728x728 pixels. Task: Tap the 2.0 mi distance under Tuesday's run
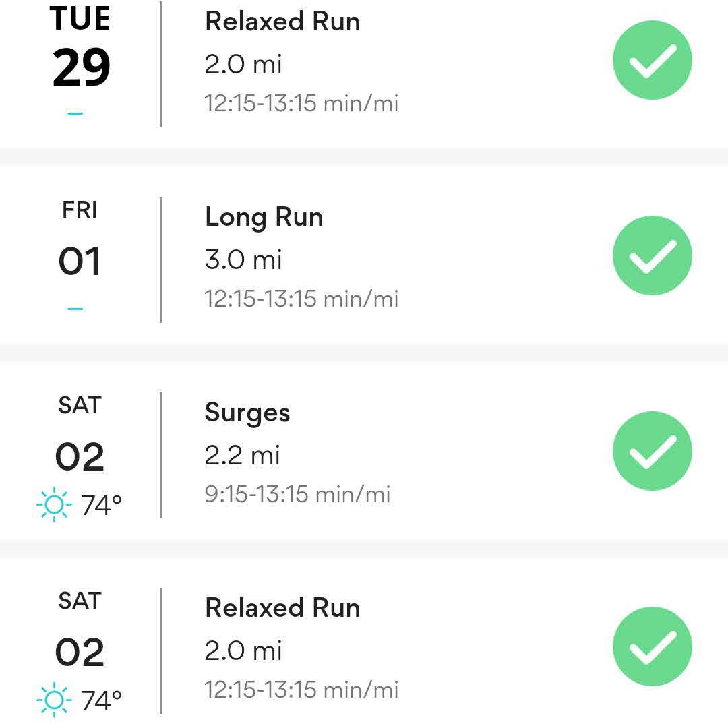tap(243, 65)
